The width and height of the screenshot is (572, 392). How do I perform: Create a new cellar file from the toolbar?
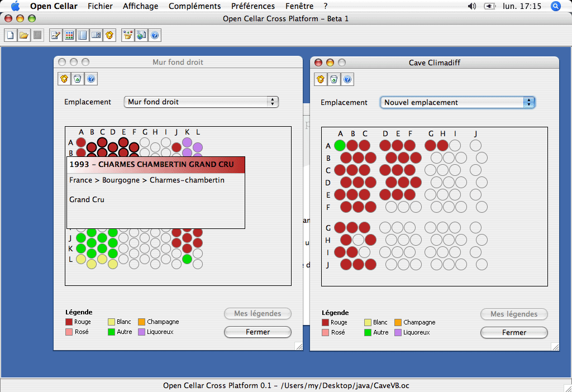pyautogui.click(x=11, y=35)
